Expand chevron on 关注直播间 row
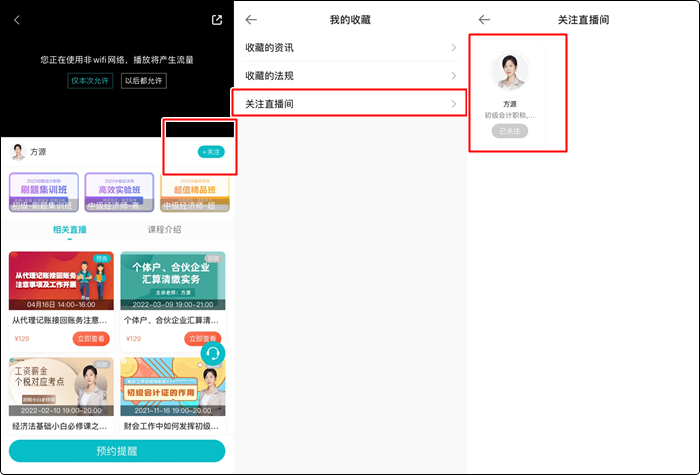 pyautogui.click(x=454, y=104)
